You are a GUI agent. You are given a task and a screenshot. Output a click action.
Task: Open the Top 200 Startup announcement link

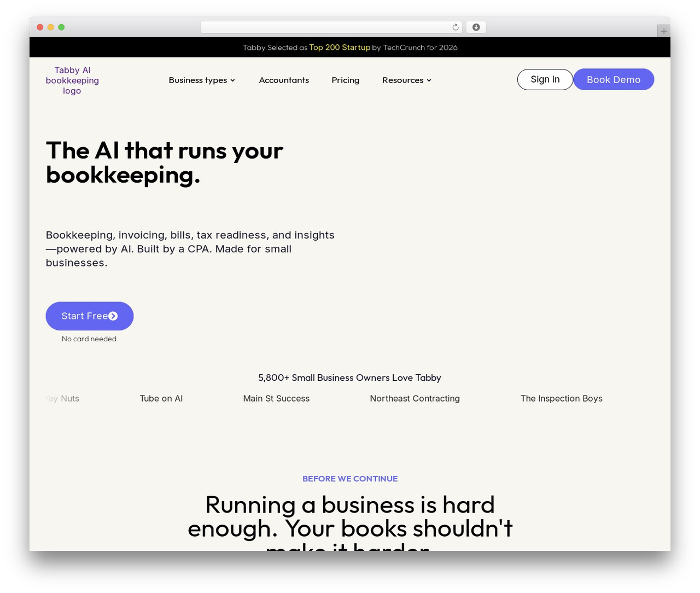(x=340, y=48)
